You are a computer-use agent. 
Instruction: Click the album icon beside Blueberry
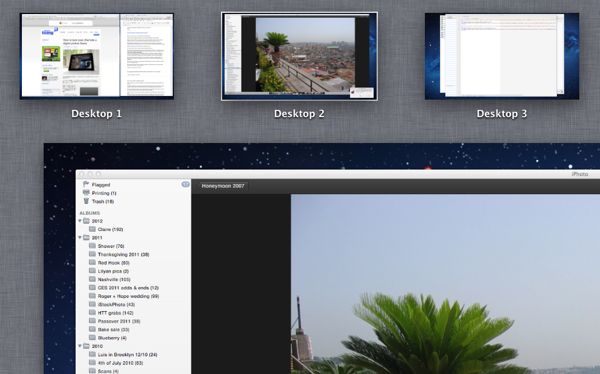[92, 338]
